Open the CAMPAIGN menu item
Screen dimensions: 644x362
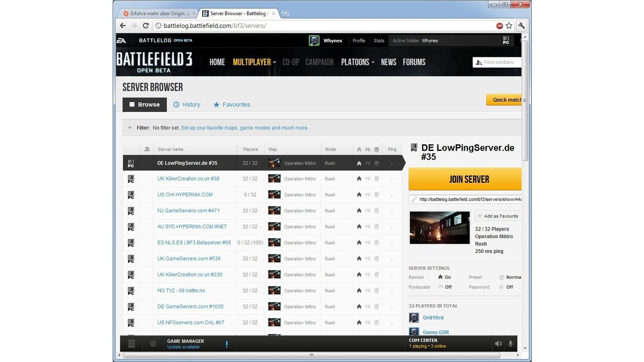click(x=319, y=62)
